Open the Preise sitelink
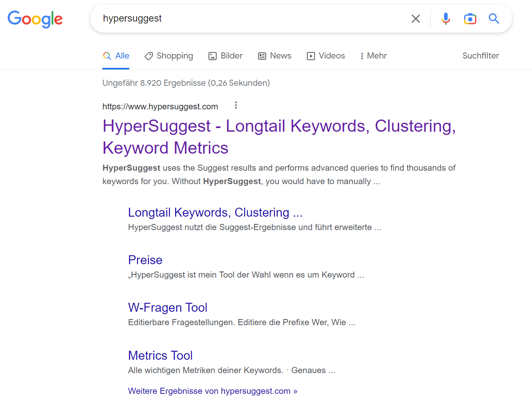 click(145, 260)
